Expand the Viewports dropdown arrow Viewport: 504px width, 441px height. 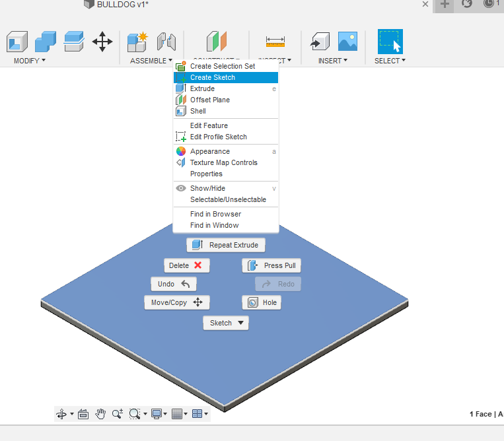click(x=206, y=414)
